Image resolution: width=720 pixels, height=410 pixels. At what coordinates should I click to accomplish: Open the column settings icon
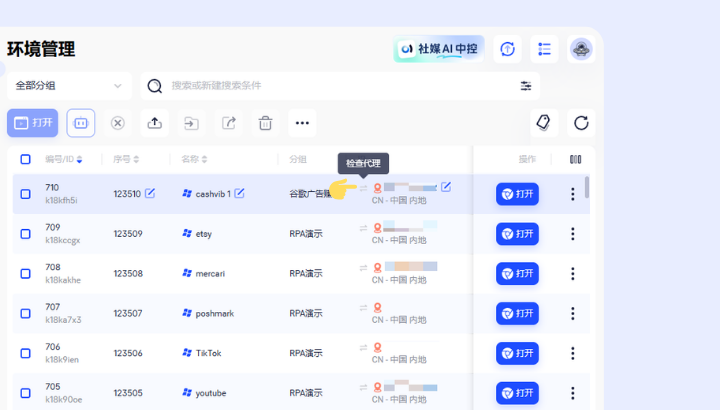pos(575,159)
